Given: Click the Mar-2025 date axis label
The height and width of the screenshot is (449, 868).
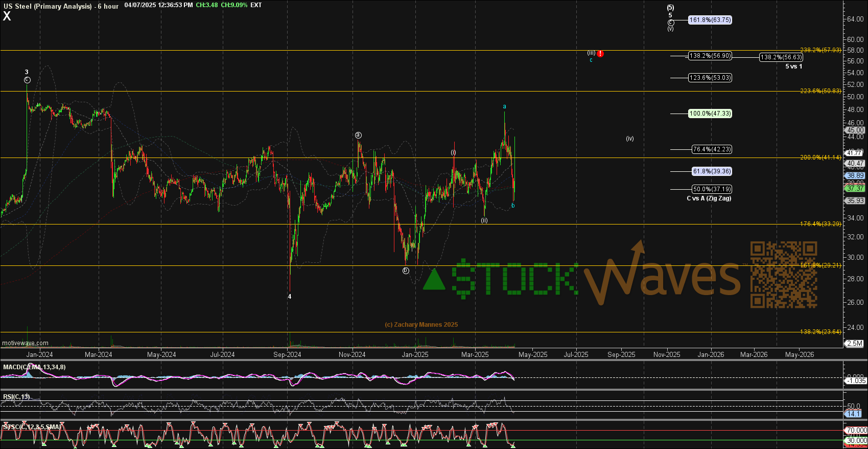Looking at the screenshot, I should [475, 354].
